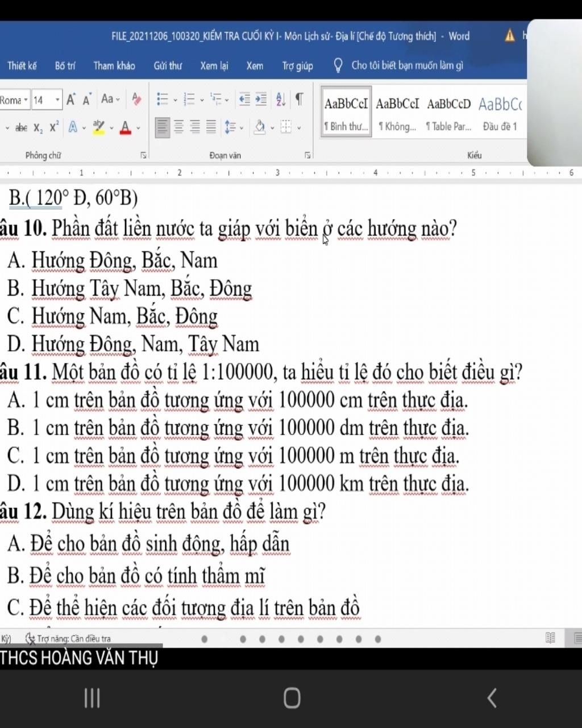The image size is (582, 728).
Task: Open the Thiết kế tab
Action: tap(22, 66)
